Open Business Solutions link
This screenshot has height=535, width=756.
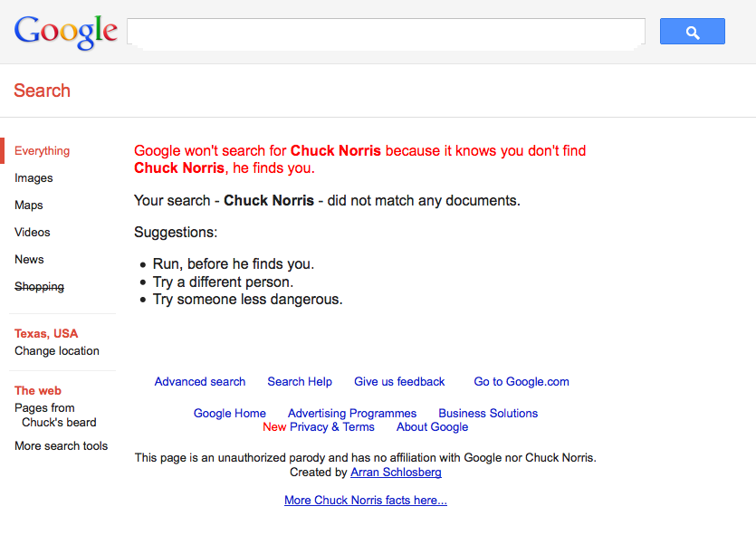point(488,413)
